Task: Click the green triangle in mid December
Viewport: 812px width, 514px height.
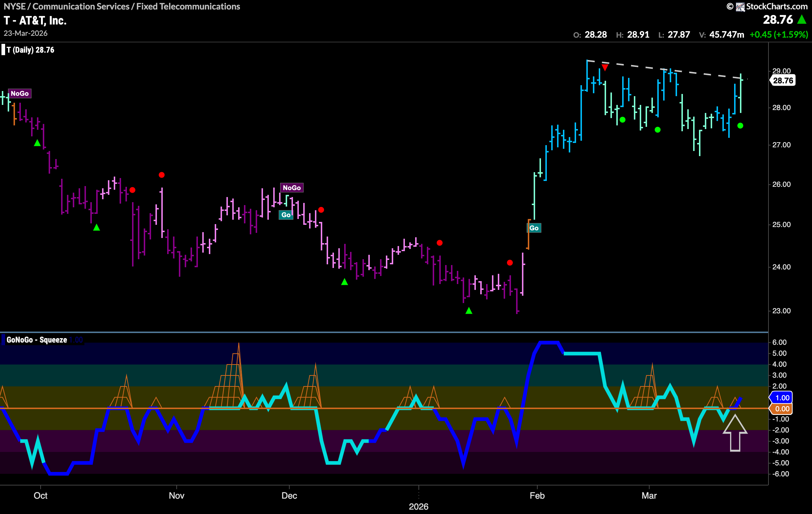Action: pos(345,282)
